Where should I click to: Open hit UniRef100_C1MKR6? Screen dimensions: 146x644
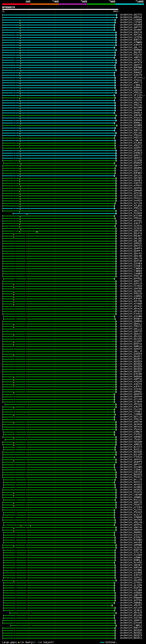click(x=131, y=20)
